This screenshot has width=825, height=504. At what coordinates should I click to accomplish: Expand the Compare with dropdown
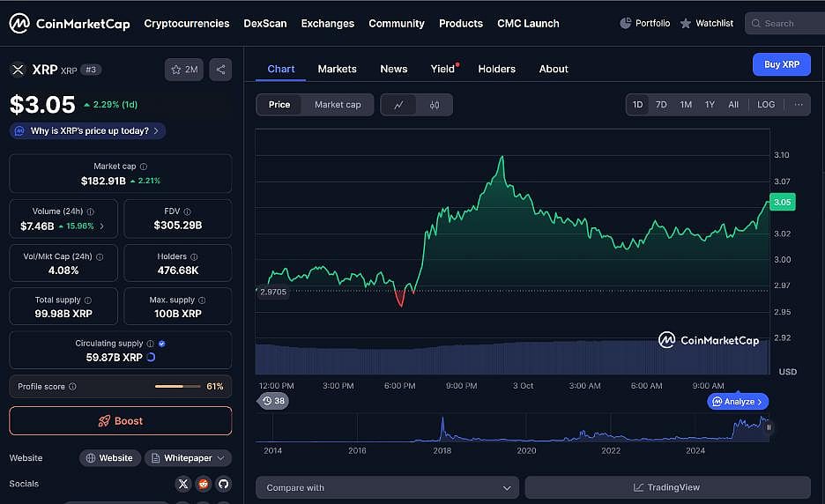point(387,487)
